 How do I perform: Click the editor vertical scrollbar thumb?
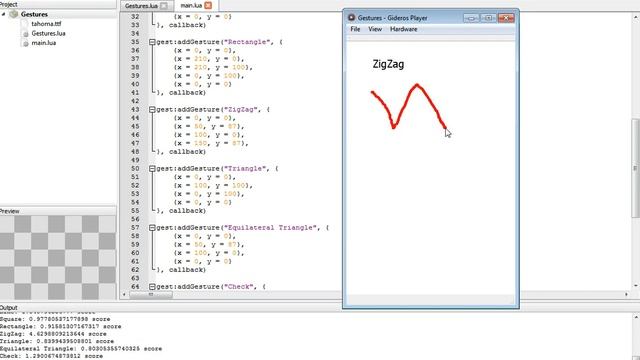pyautogui.click(x=636, y=169)
